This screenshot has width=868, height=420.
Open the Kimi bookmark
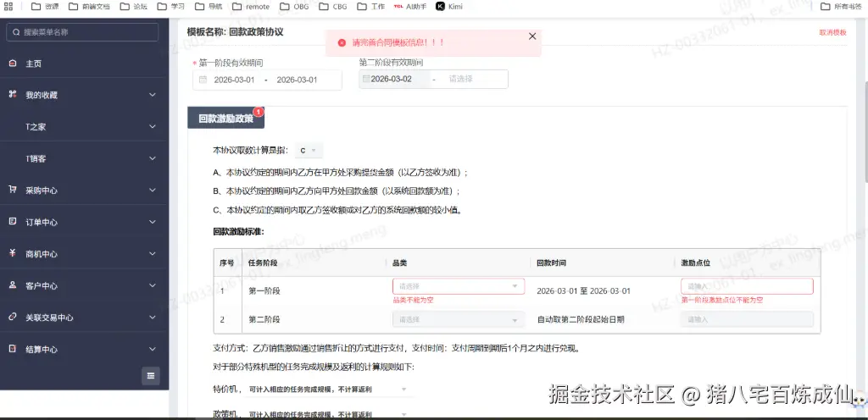click(449, 7)
